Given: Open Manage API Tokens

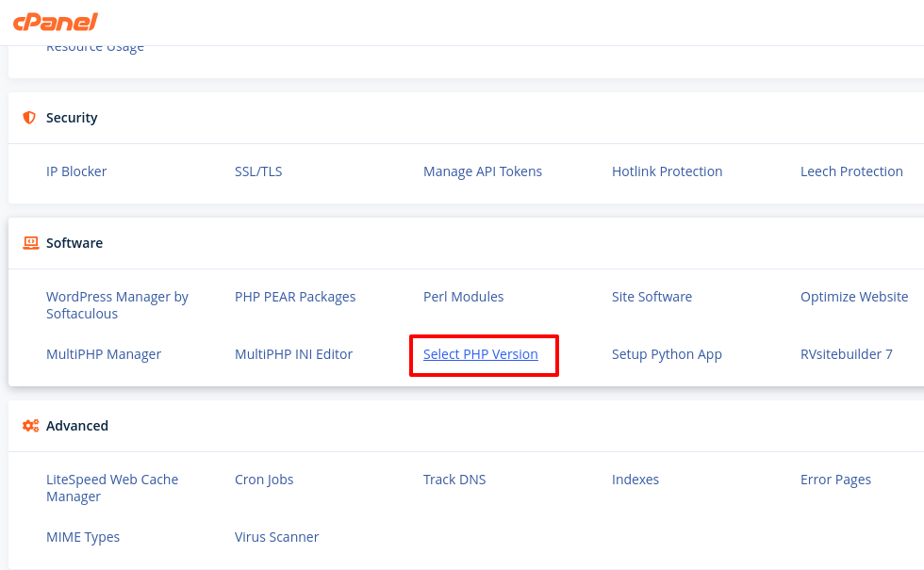Looking at the screenshot, I should pyautogui.click(x=482, y=171).
